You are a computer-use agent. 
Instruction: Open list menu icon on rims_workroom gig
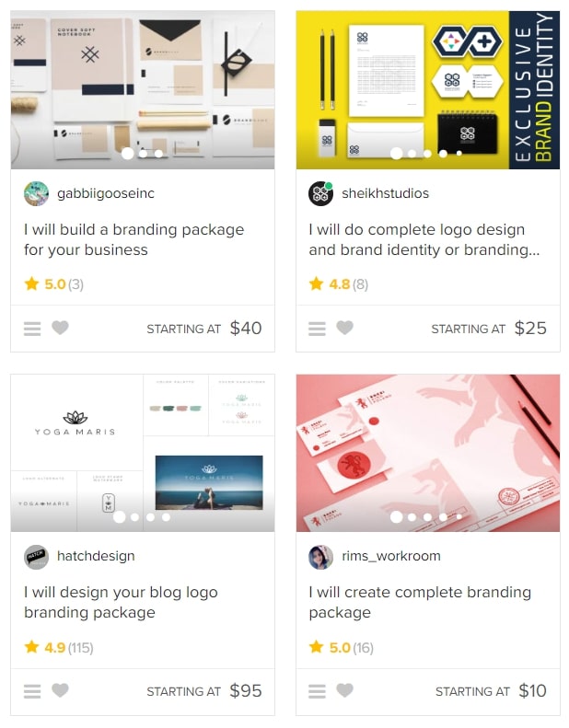[317, 691]
